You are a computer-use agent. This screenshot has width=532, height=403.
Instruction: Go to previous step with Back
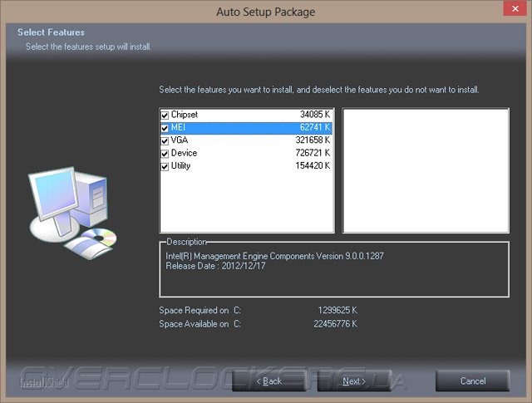coord(269,381)
